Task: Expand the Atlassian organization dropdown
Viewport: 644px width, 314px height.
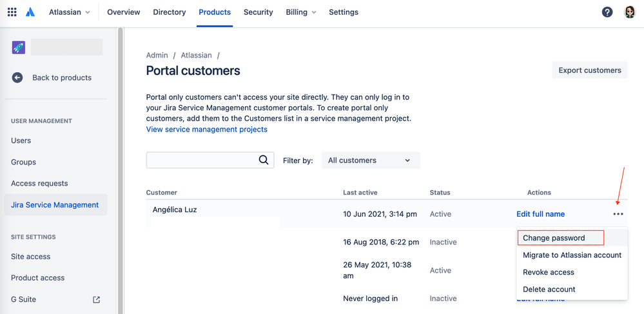Action: 70,12
